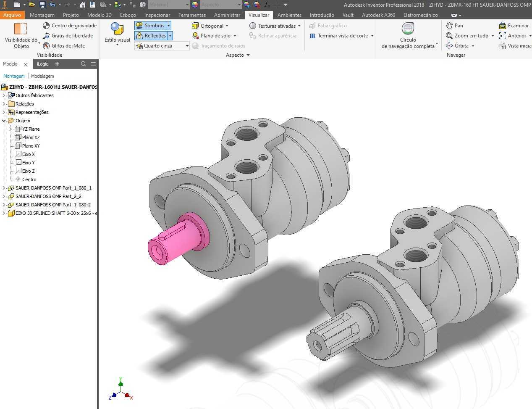Collapse the Origem folder

pyautogui.click(x=4, y=121)
